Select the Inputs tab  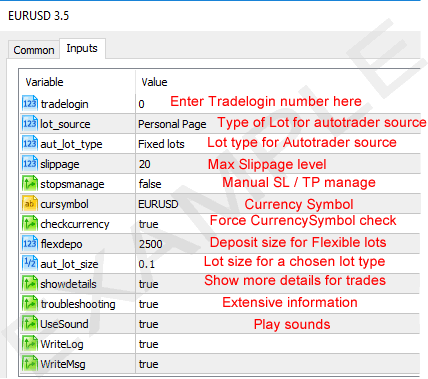82,48
